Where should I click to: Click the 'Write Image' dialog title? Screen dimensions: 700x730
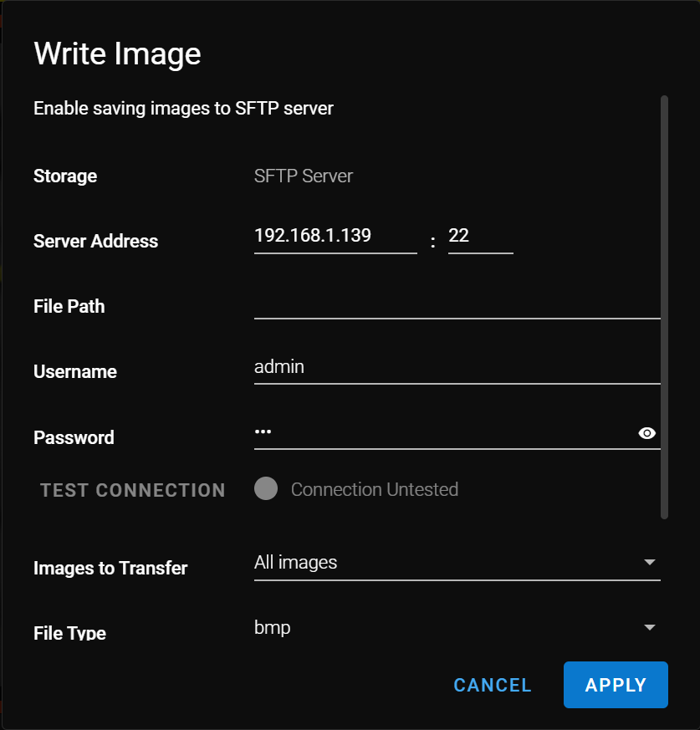pyautogui.click(x=117, y=54)
